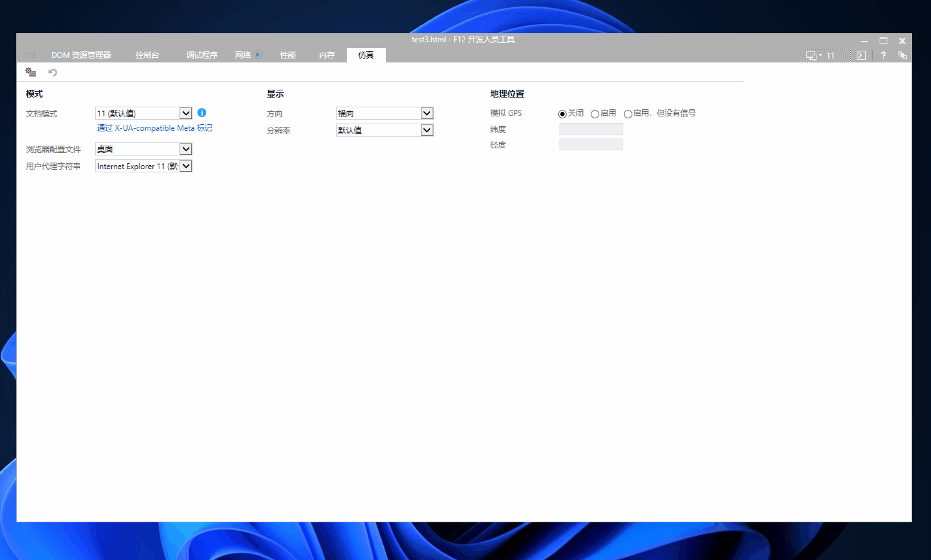Select the 关闭 GPS radio button
931x560 pixels.
pos(562,114)
